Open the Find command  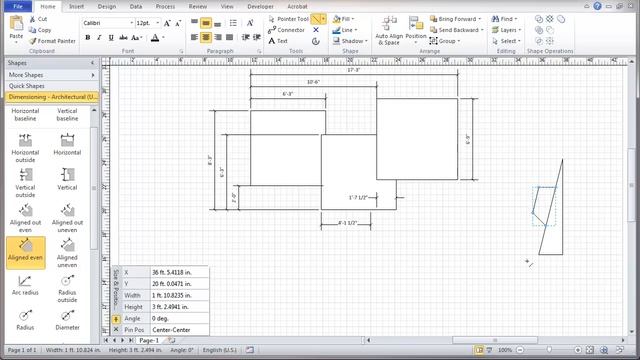504,19
